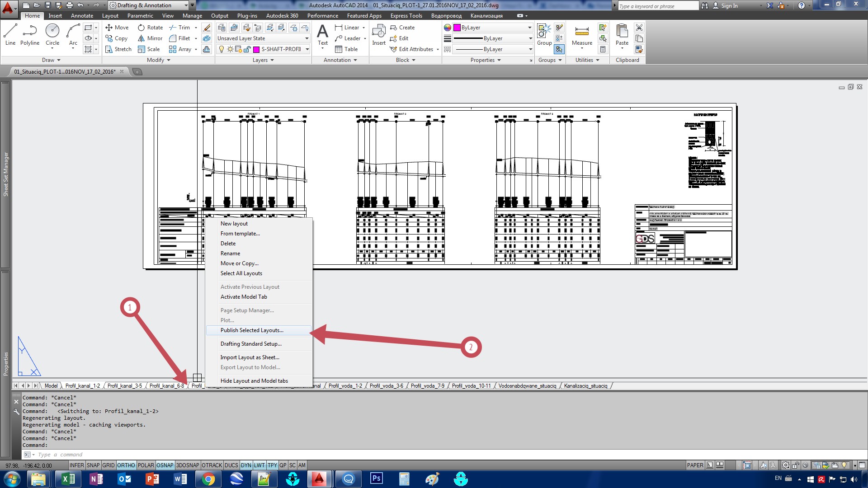The image size is (868, 488).
Task: Choose Publish Selected Layouts from context menu
Action: pyautogui.click(x=259, y=330)
